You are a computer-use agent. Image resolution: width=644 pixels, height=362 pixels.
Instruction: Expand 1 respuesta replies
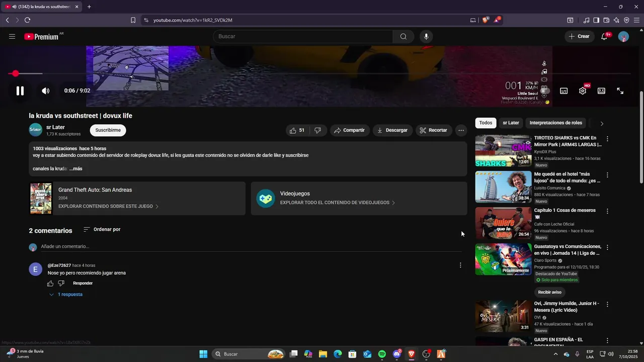click(66, 294)
